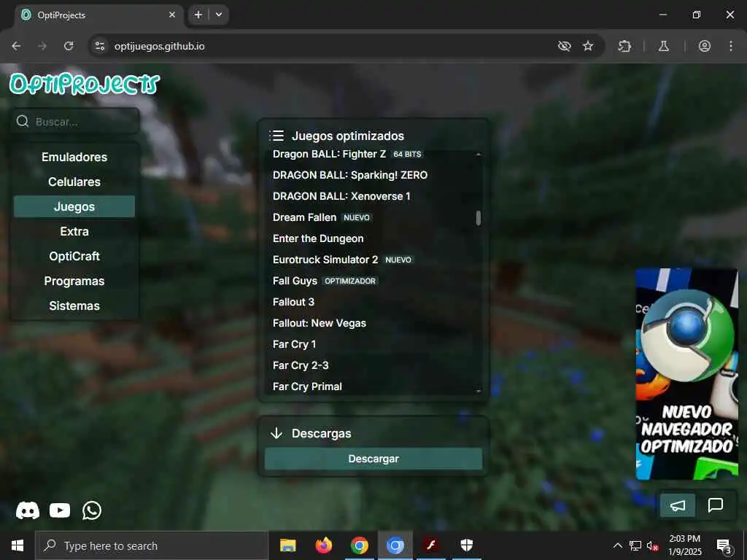Select Enter the Dungeon game

[x=318, y=238]
